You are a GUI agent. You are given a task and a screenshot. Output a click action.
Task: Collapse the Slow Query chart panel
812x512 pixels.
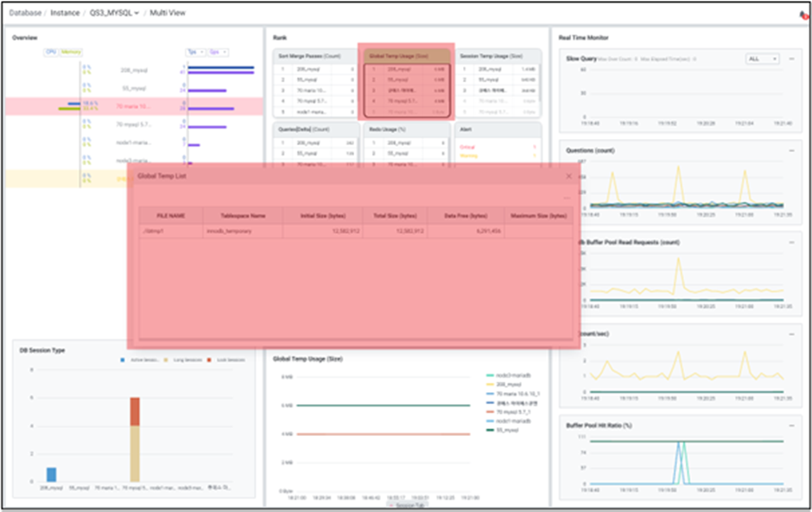[791, 59]
